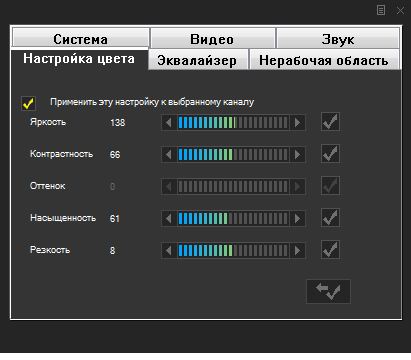Increase Насыщенность with the right arrow
This screenshot has height=360, width=411.
[x=297, y=219]
